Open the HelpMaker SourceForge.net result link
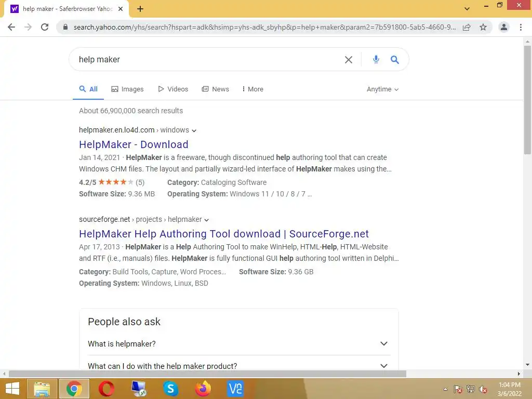Image resolution: width=532 pixels, height=399 pixels. click(224, 234)
